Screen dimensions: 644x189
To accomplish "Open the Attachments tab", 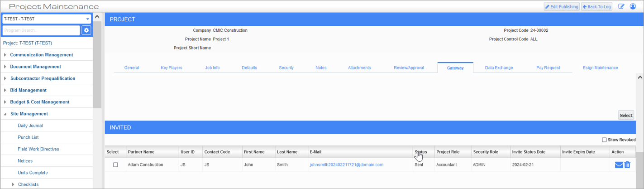I will [x=359, y=68].
